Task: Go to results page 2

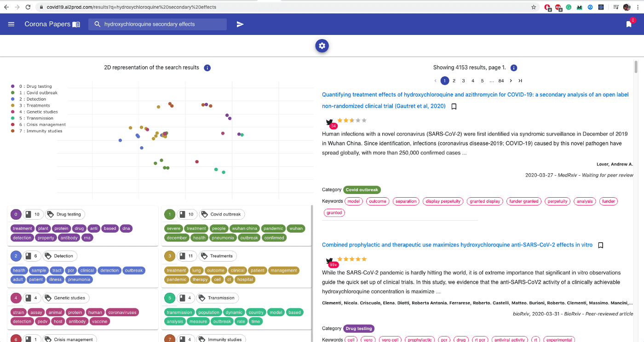Action: pos(454,81)
